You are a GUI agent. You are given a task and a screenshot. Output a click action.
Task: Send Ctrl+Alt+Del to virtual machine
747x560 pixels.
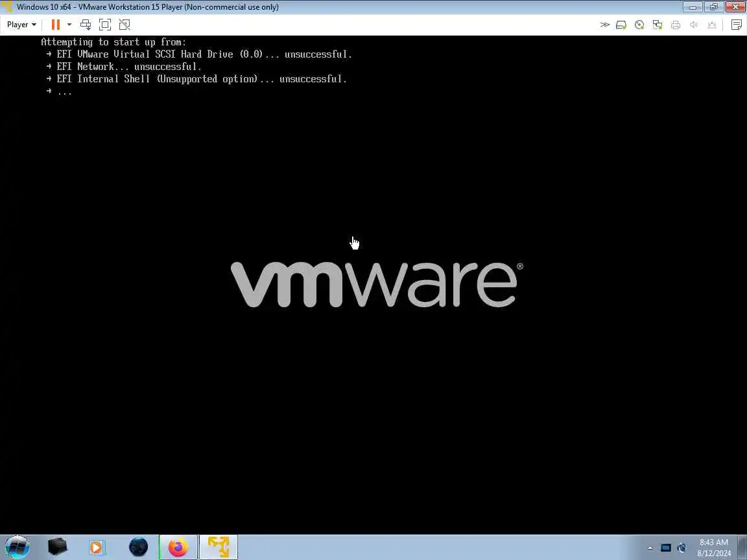click(x=86, y=25)
